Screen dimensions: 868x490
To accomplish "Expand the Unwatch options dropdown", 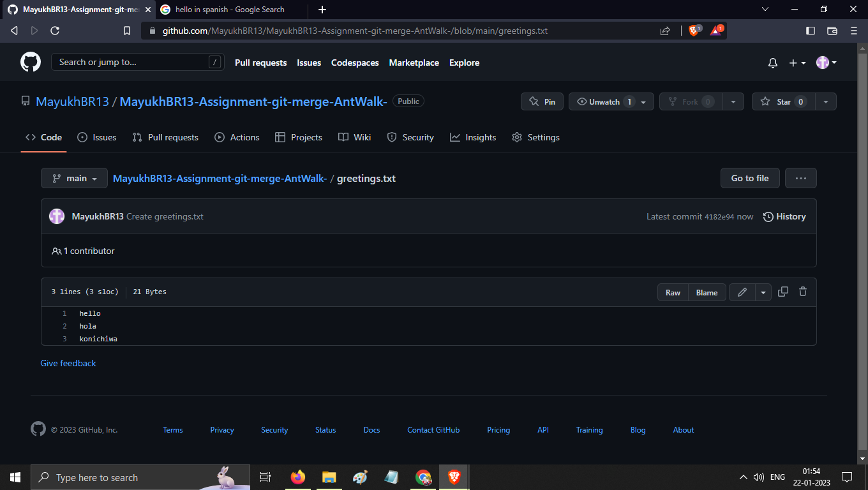I will [643, 101].
